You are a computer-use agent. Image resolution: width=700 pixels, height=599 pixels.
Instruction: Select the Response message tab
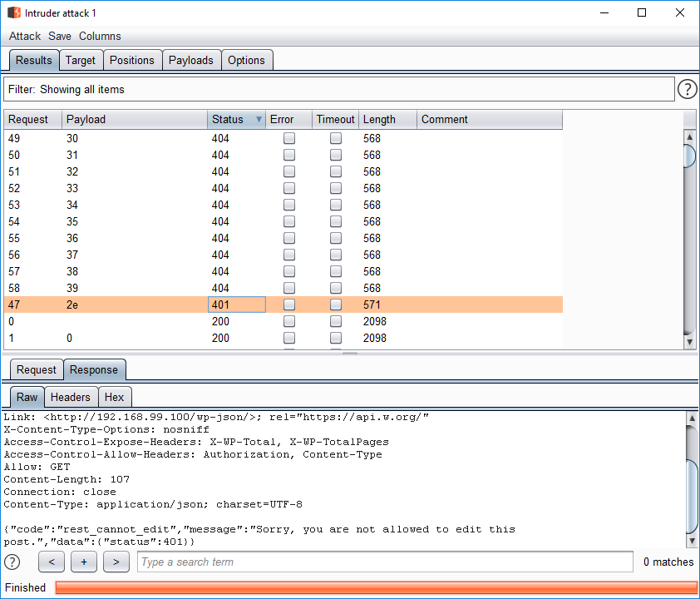pos(94,370)
